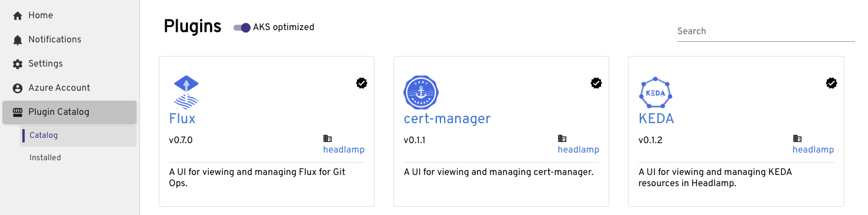Click the headlamp publisher link on KEDA card
868x215 pixels.
point(813,150)
